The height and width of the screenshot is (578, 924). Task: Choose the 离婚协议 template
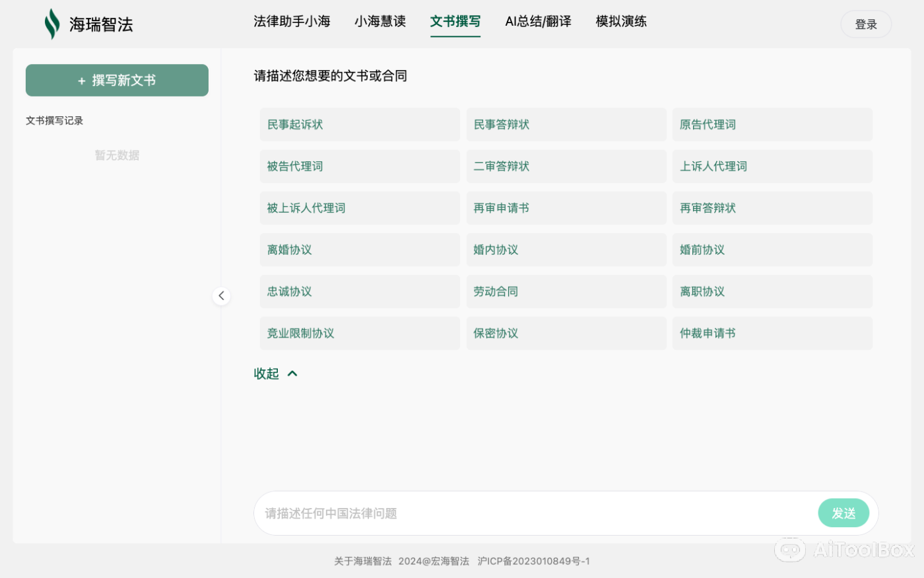click(360, 250)
